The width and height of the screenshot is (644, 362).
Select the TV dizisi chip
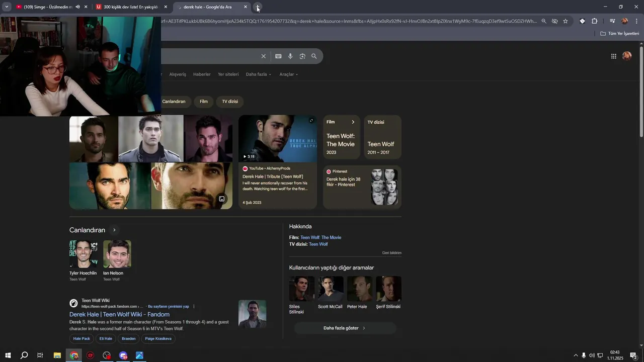pos(230,102)
